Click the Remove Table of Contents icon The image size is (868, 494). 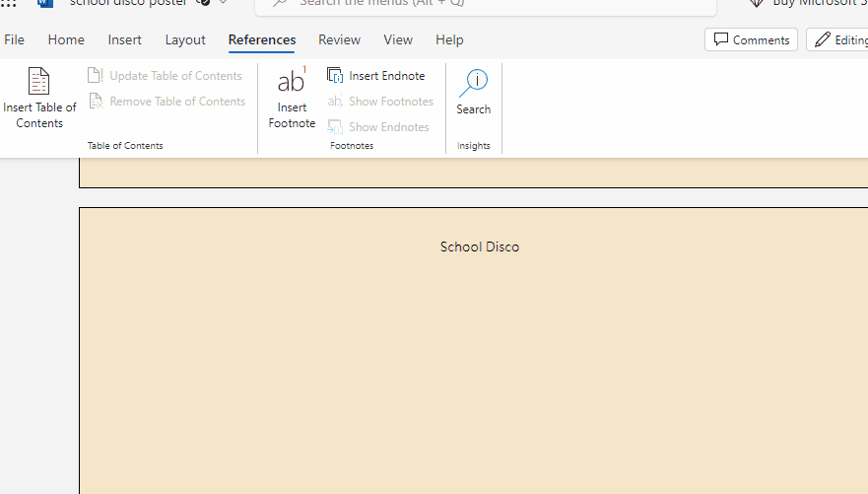(96, 102)
